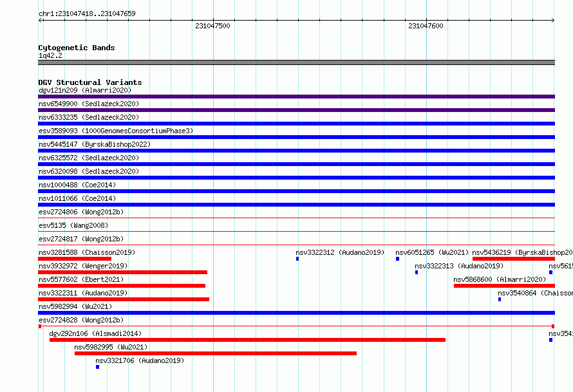Open esv2724817 (Wong2012b) label
Viewport: 573px width, 392px height.
[81, 239]
